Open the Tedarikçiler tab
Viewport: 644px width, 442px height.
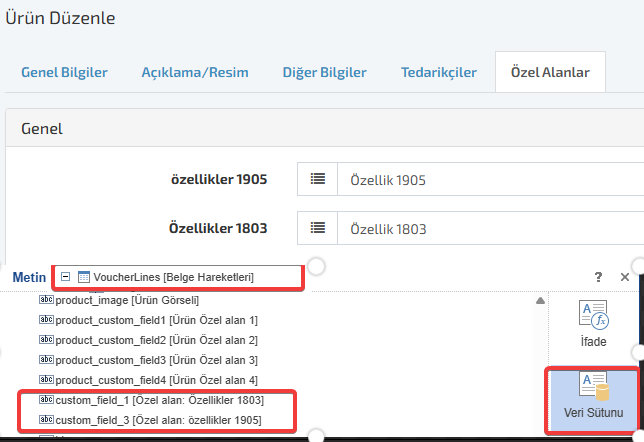pos(438,73)
